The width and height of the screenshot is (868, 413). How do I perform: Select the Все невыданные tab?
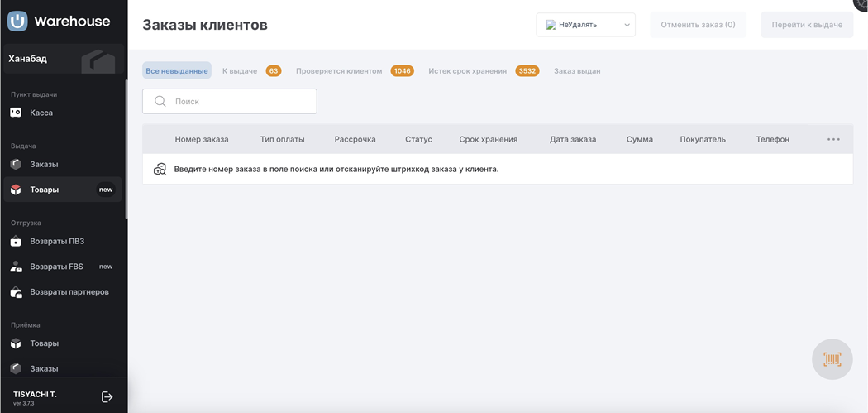[177, 71]
